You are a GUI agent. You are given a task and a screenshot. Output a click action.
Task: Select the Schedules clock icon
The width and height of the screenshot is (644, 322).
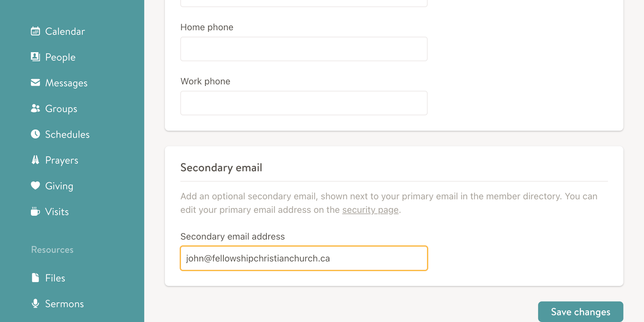35,134
